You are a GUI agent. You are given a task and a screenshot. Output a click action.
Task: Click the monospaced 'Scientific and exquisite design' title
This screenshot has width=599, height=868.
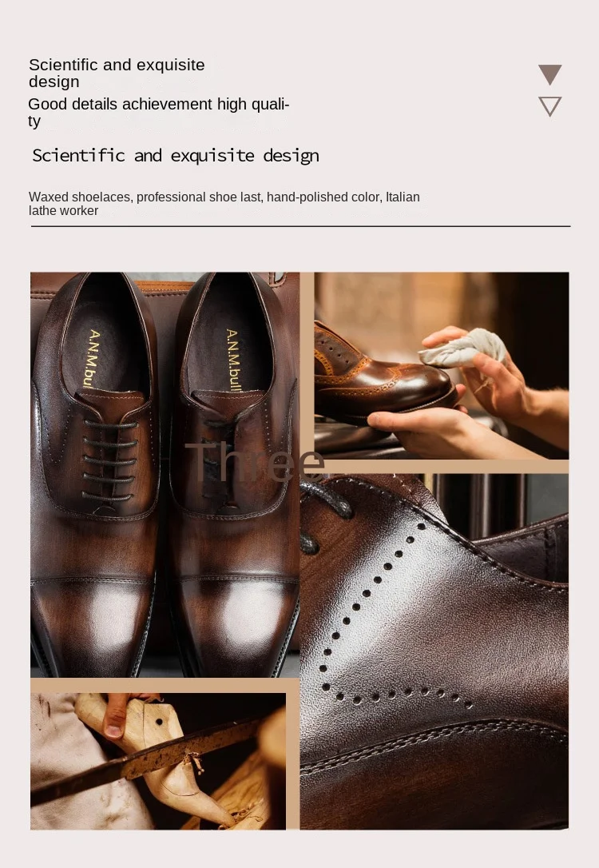coord(176,156)
